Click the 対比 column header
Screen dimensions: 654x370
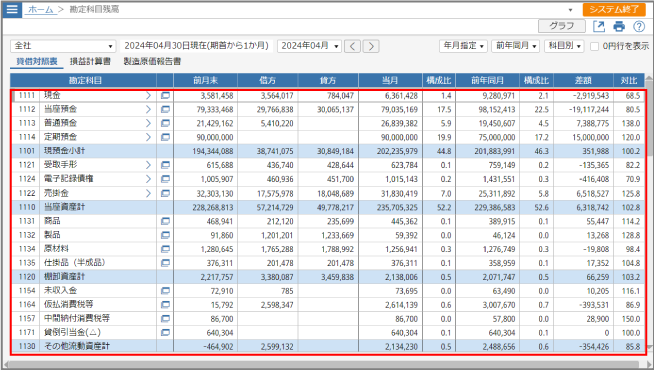click(x=629, y=81)
